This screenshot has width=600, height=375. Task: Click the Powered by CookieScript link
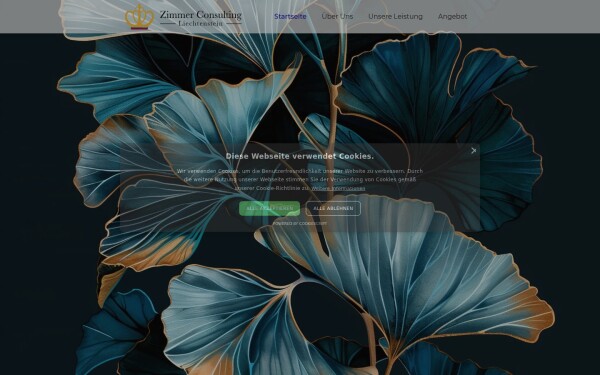(300, 223)
